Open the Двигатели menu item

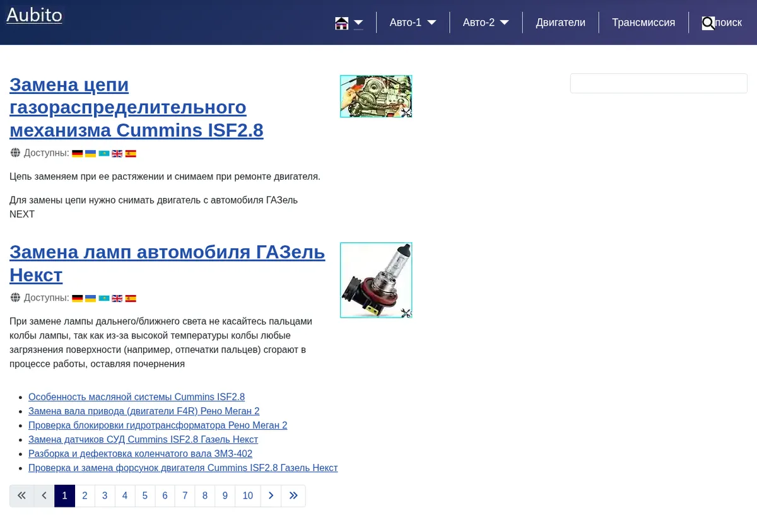(x=561, y=23)
